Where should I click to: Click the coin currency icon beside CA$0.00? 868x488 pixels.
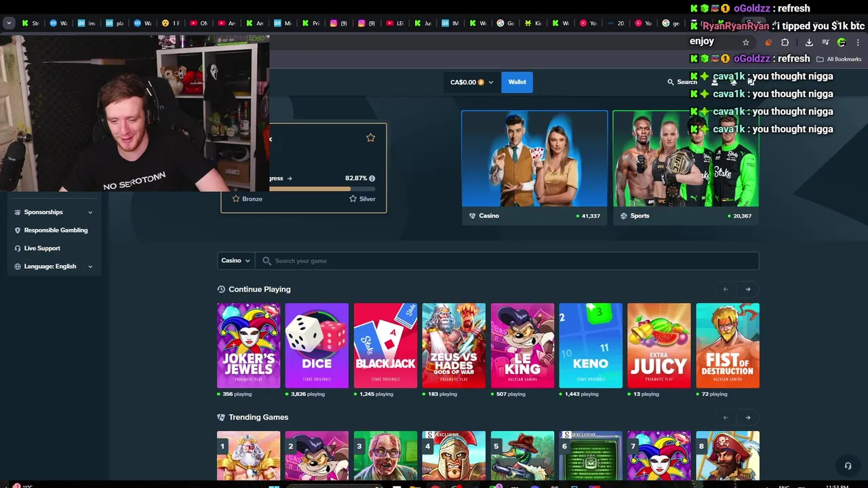pyautogui.click(x=481, y=82)
